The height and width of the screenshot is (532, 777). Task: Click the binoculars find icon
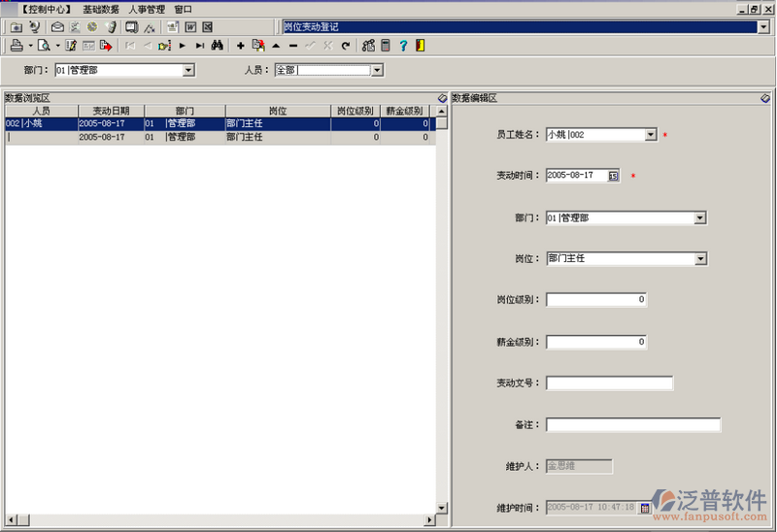point(218,46)
